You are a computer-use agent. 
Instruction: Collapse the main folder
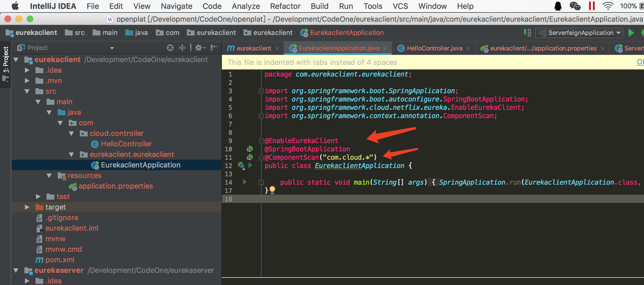pyautogui.click(x=38, y=102)
